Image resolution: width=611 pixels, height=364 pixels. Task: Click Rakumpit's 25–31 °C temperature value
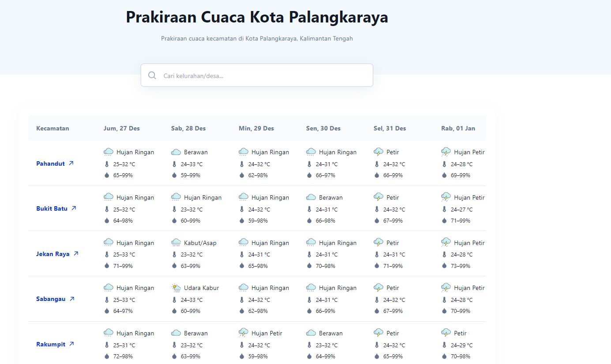[124, 345]
